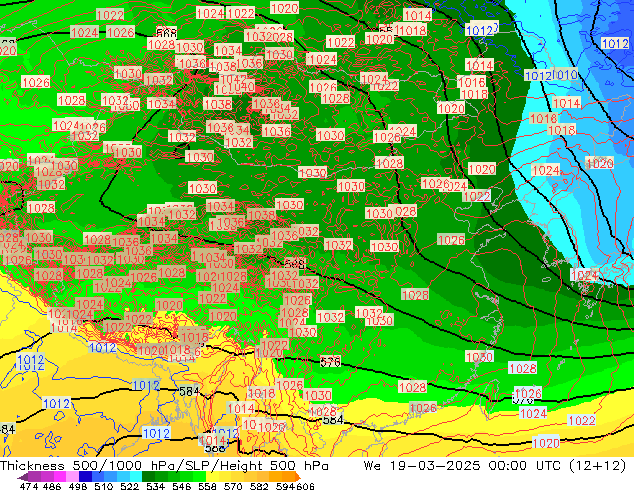Screen dimensions: 634x490
Task: Select legend value 522
Action: pos(129,486)
